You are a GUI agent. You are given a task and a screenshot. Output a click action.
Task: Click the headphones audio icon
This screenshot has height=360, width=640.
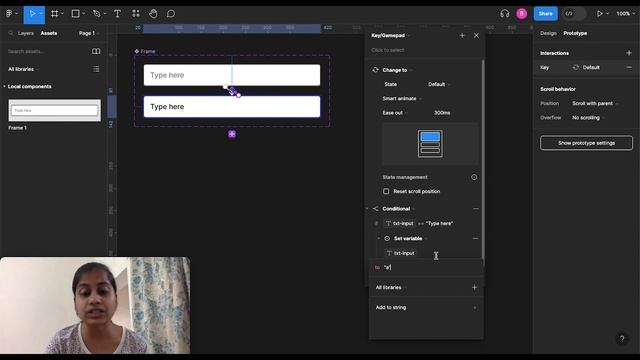pos(504,14)
